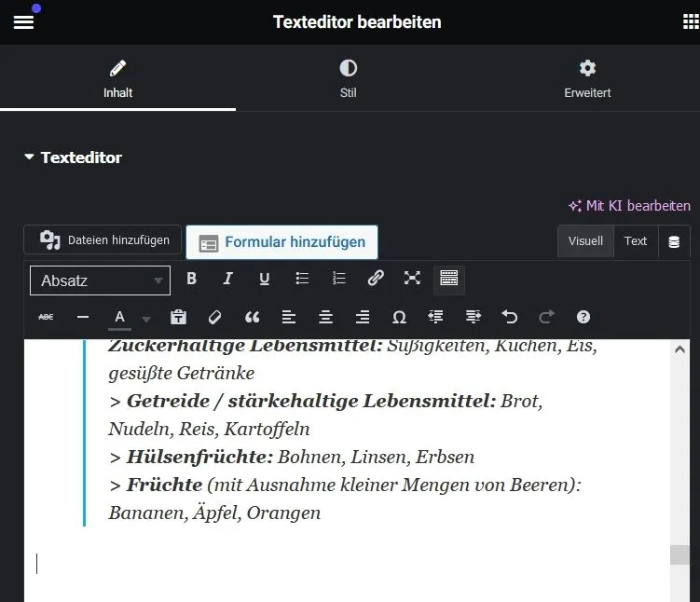Image resolution: width=700 pixels, height=602 pixels.
Task: Toggle the extended toolbar row
Action: pos(448,279)
